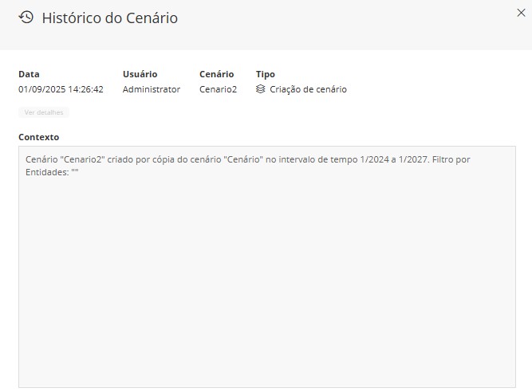Click the first line of context text
This screenshot has width=532, height=392.
pyautogui.click(x=247, y=159)
